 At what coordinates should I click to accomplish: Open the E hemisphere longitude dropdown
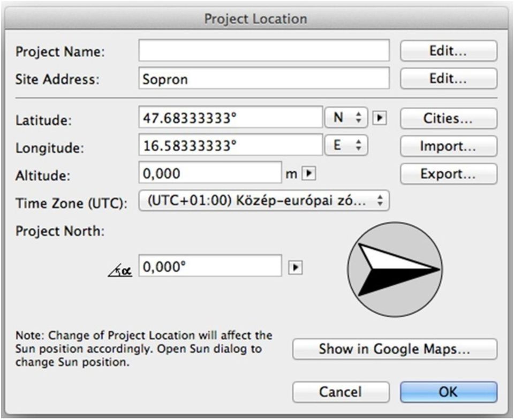(x=346, y=145)
